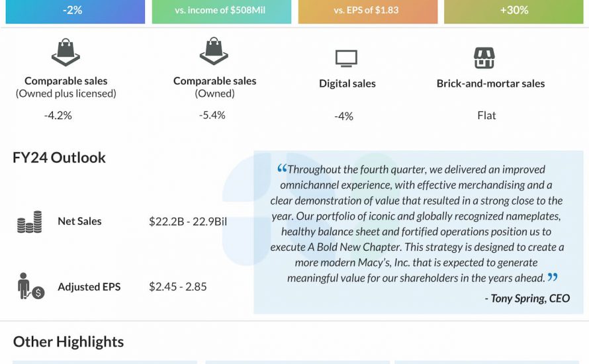Click the orange EPS of $1.83 banner

367,11
